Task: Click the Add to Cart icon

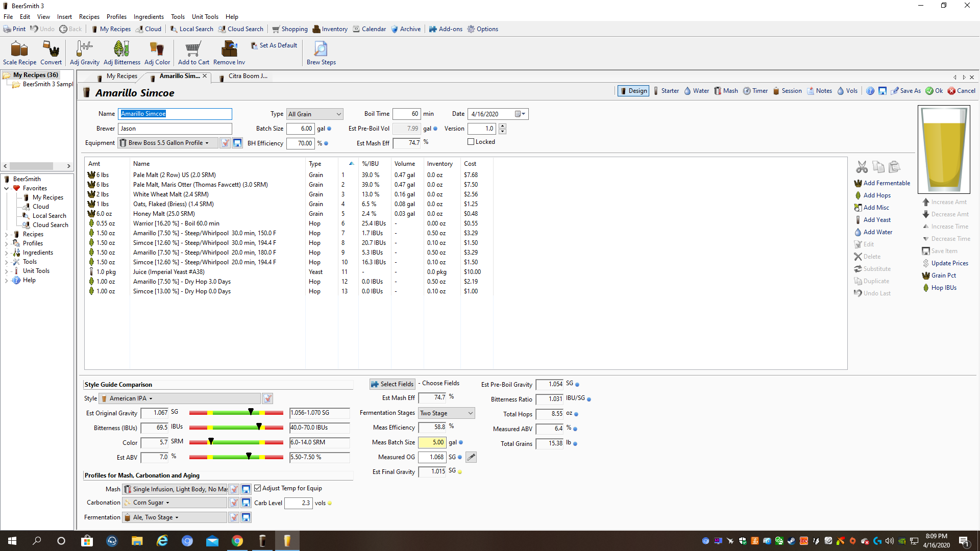Action: click(193, 53)
